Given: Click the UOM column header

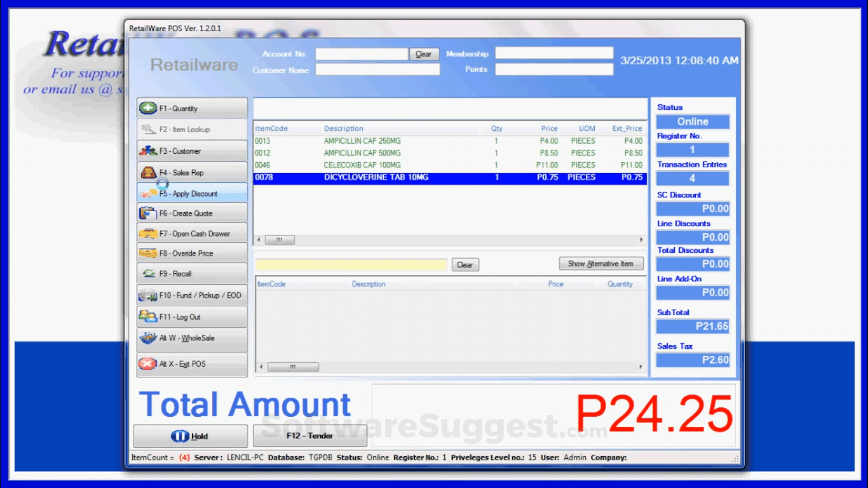Looking at the screenshot, I should click(587, 128).
